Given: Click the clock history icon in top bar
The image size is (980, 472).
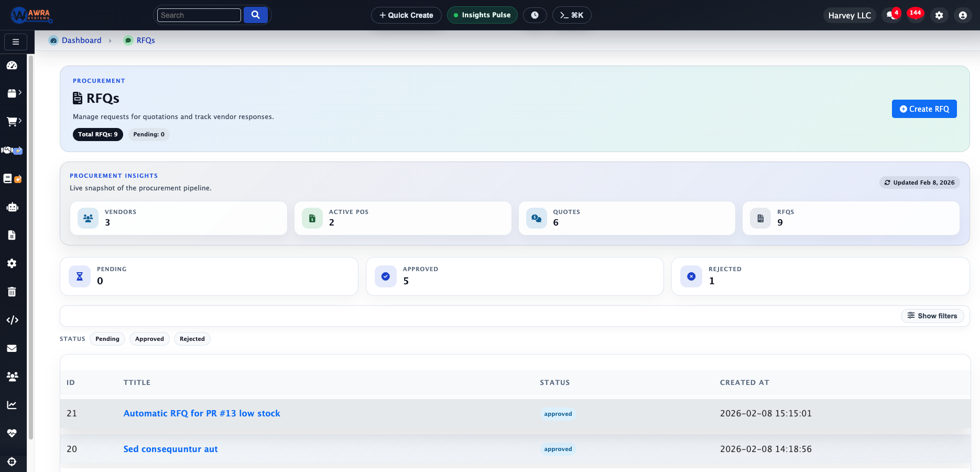Looking at the screenshot, I should (x=535, y=15).
